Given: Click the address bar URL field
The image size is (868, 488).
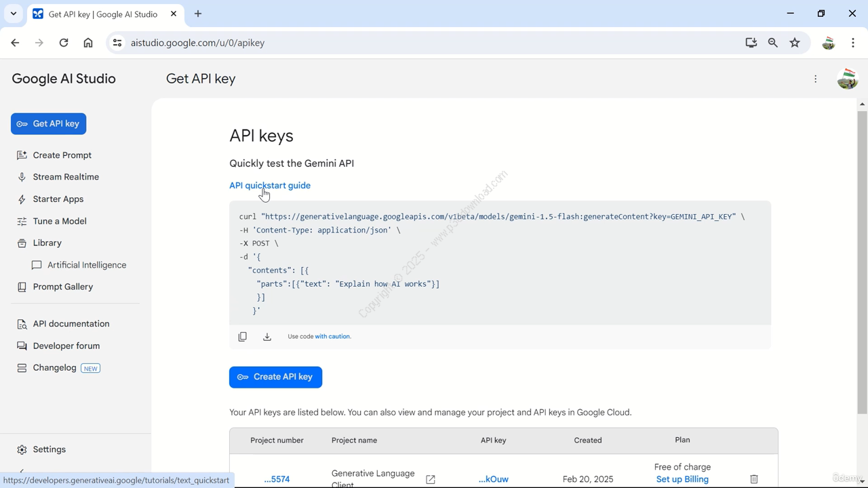Looking at the screenshot, I should pos(434,43).
